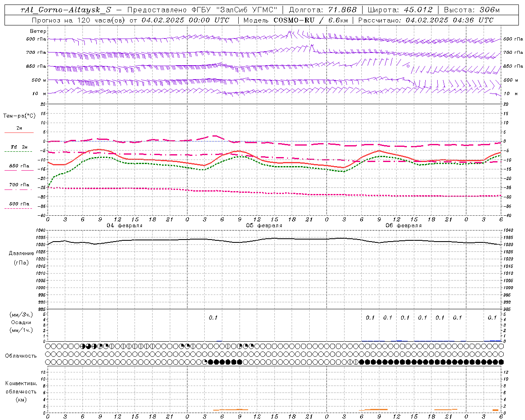
Task: Select the Высота: 306м header field
Action: coord(472,10)
